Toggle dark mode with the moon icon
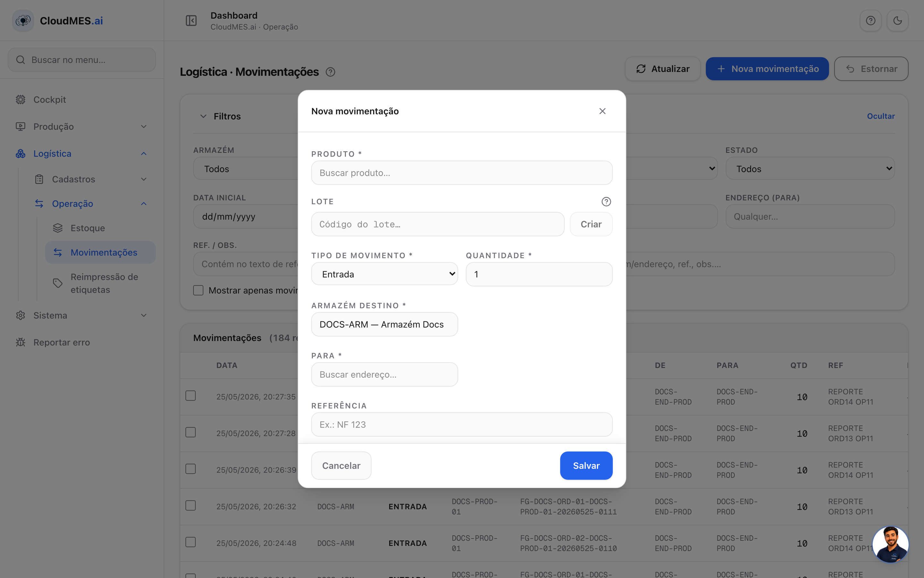 897,21
